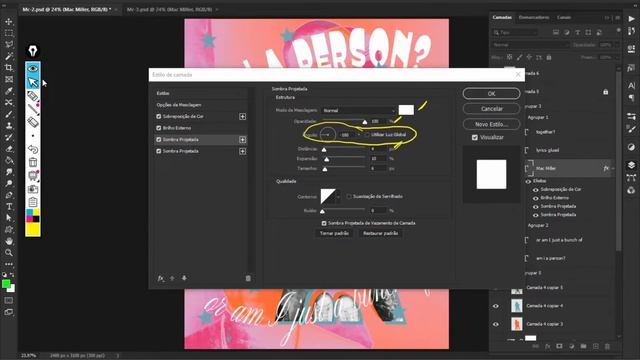This screenshot has height=360, width=640.
Task: Click the fx add-style icon in dialog footer
Action: point(161,278)
